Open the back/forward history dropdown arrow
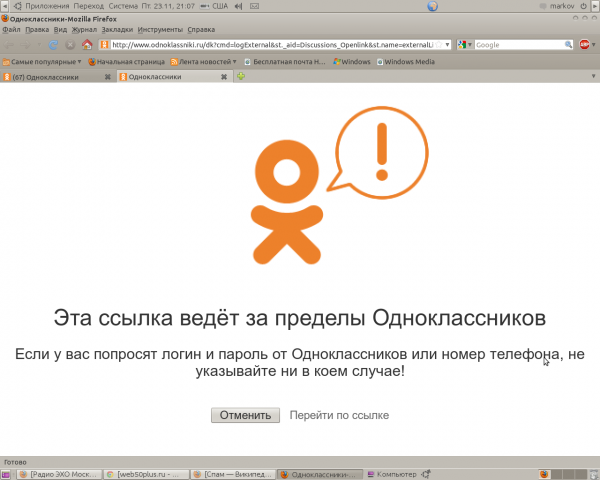 pos(39,45)
